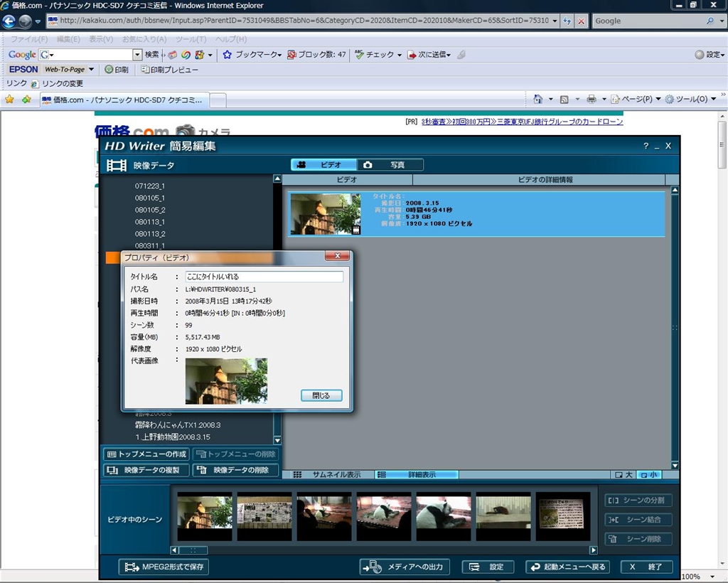Click シーン結合 button
728x583 pixels.
tap(638, 520)
